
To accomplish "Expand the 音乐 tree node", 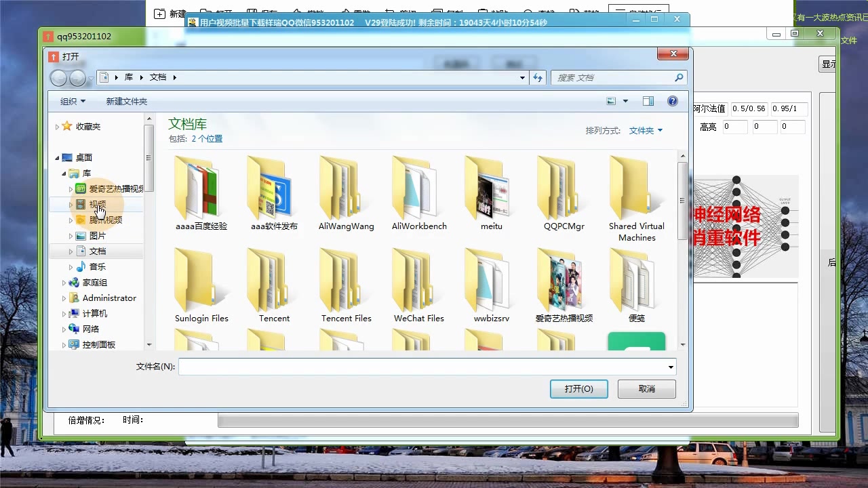I will [71, 267].
